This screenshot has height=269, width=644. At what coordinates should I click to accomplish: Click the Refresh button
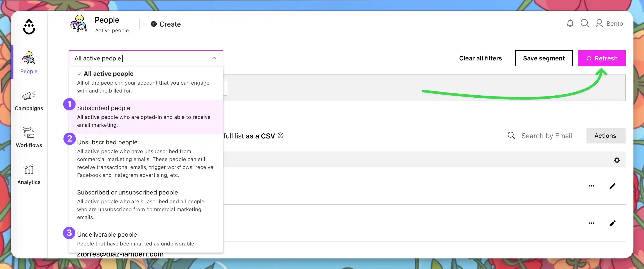pyautogui.click(x=602, y=58)
